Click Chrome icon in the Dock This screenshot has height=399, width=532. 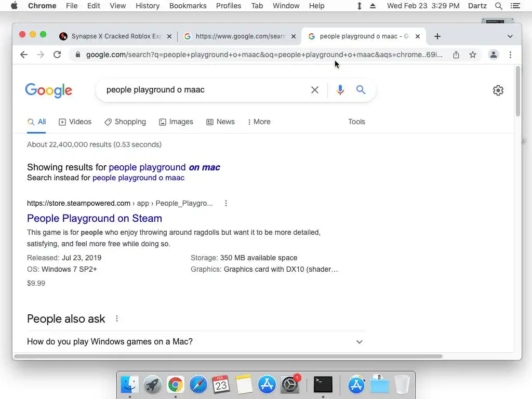[x=175, y=385]
